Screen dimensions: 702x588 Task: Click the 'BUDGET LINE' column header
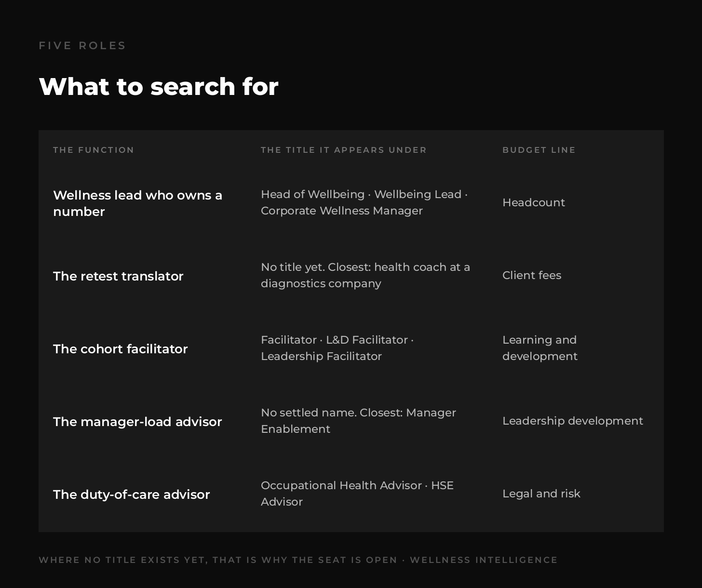[539, 150]
